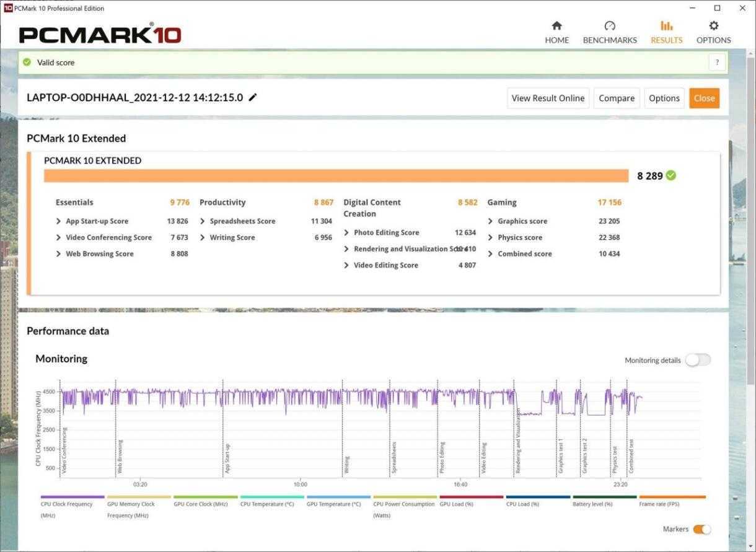
Task: Click the CPU Clock Frequency legend swatch
Action: coord(73,497)
